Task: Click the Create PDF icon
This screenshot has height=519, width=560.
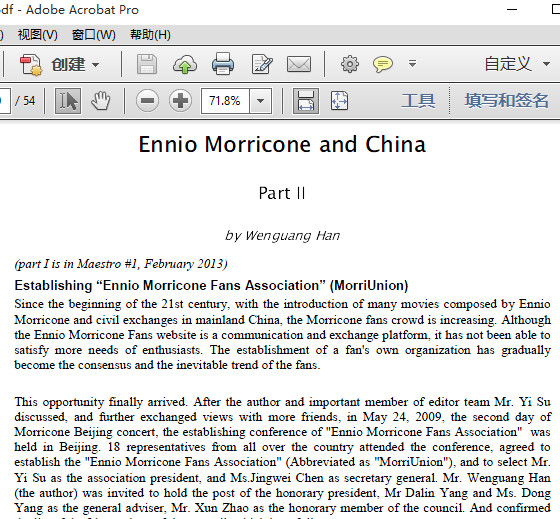Action: [31, 65]
